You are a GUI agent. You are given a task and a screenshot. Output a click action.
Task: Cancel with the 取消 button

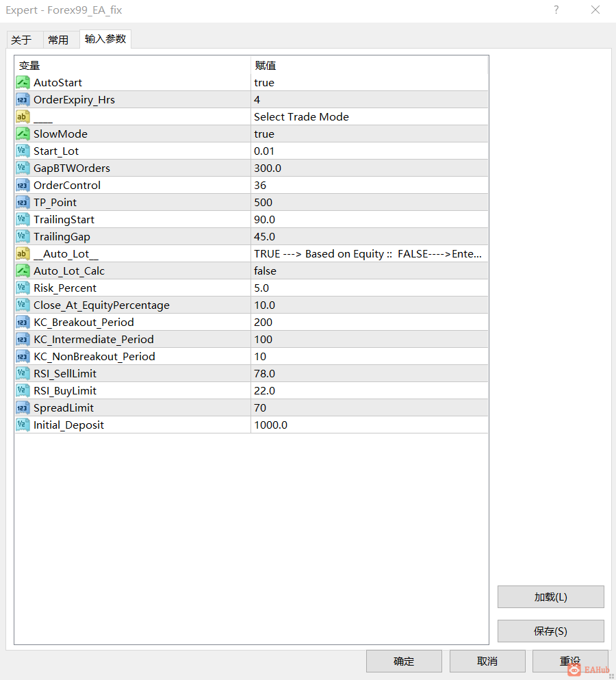click(487, 662)
